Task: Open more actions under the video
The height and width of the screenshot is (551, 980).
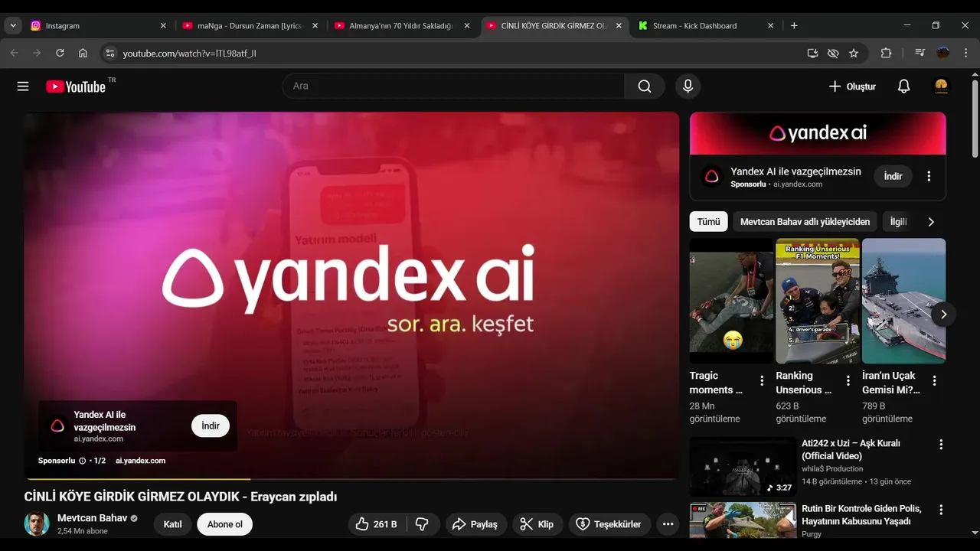Action: click(x=668, y=524)
